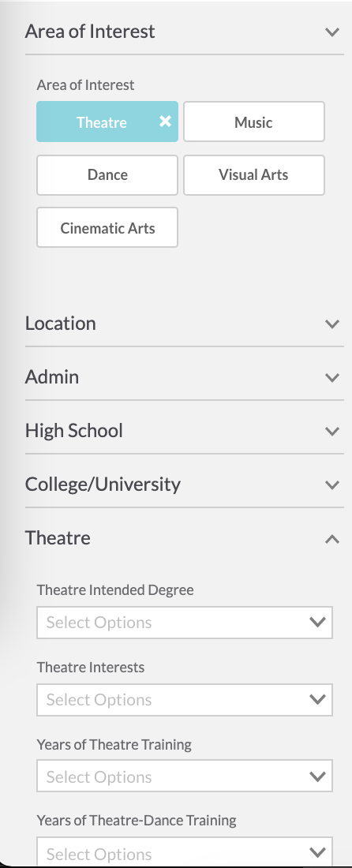This screenshot has width=352, height=868.
Task: Expand the High School section chevron
Action: pos(332,431)
